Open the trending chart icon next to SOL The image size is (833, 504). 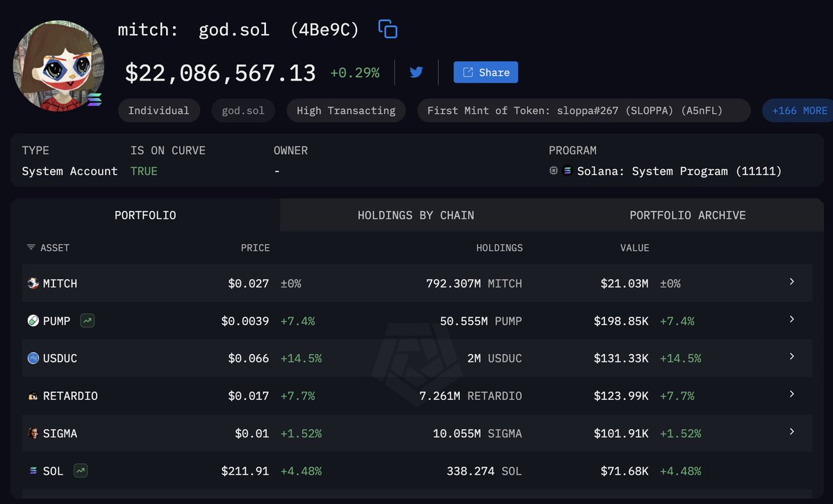point(80,471)
